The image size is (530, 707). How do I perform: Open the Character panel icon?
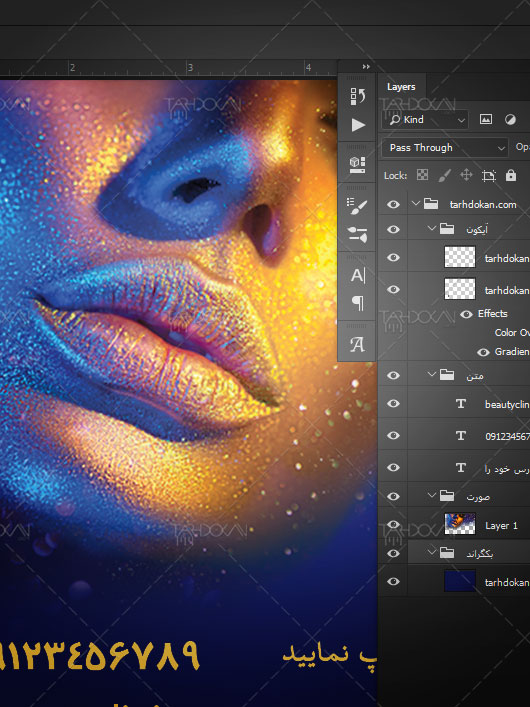(358, 275)
